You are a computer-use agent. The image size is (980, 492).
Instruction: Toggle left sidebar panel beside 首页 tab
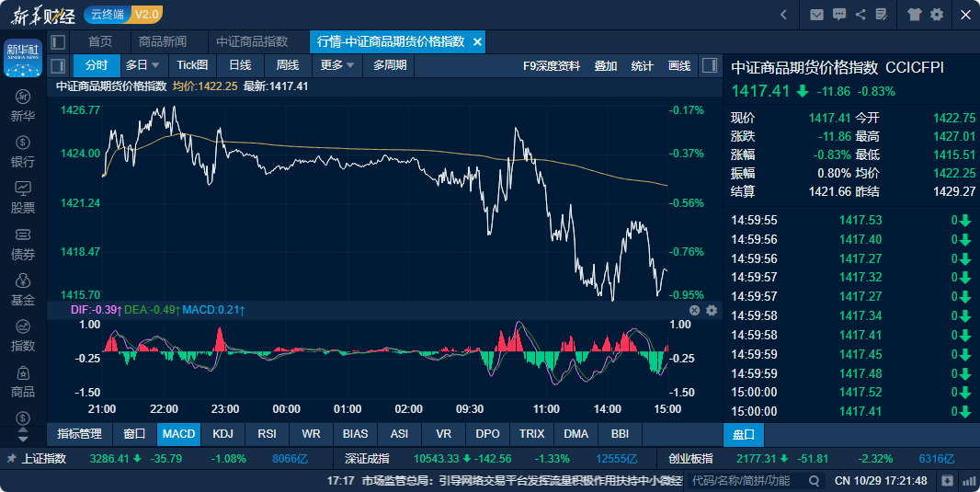[x=58, y=42]
